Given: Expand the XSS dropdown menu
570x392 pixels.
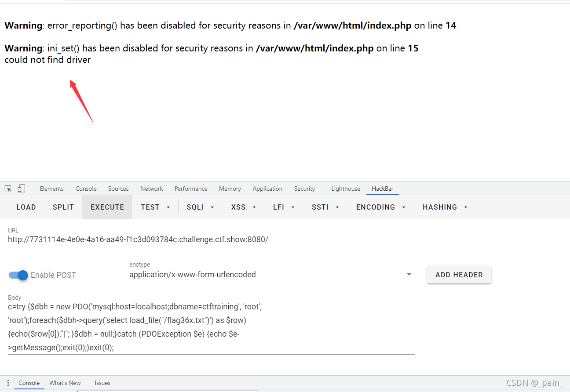Looking at the screenshot, I should coord(244,207).
